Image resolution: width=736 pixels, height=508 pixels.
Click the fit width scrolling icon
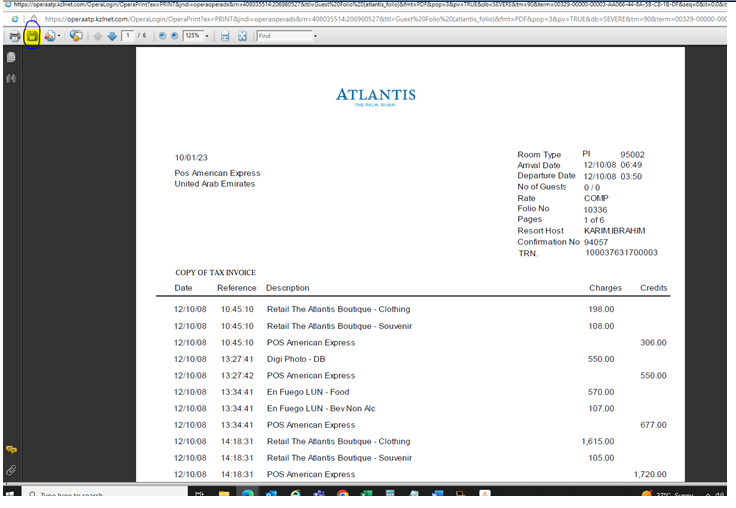[x=225, y=36]
